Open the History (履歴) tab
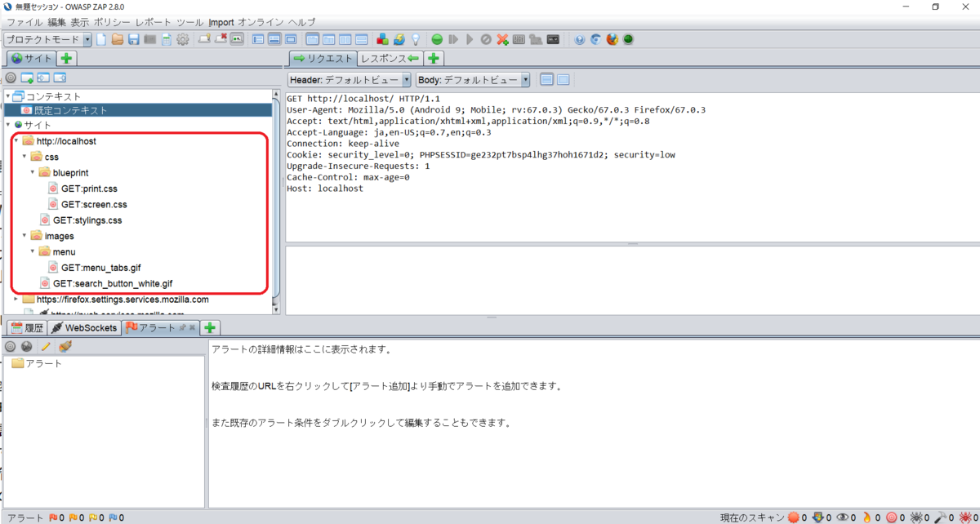The width and height of the screenshot is (980, 524). coord(26,327)
